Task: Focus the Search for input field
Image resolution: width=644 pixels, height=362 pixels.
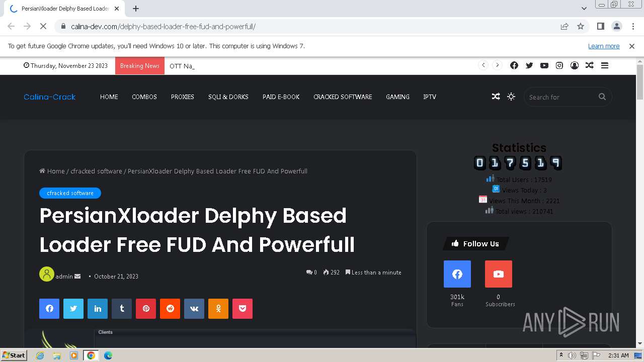Action: point(561,97)
